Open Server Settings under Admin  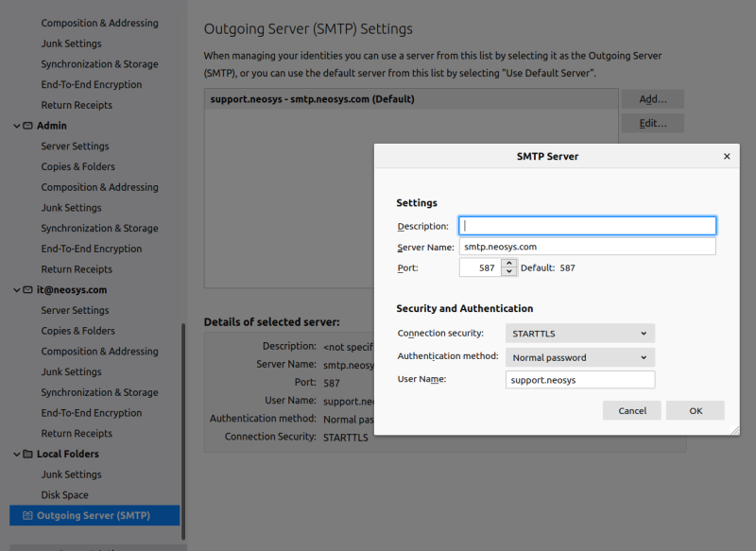[x=75, y=146]
